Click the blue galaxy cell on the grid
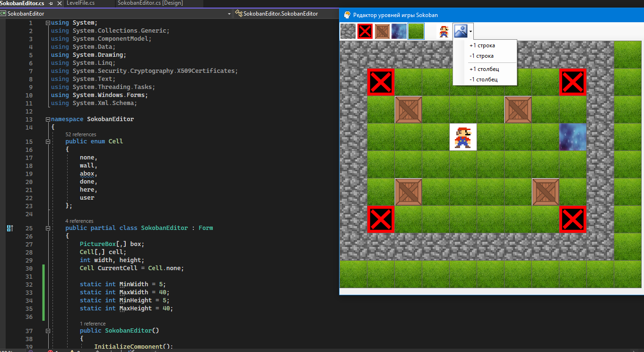Viewport: 644px width, 352px height. tap(573, 137)
